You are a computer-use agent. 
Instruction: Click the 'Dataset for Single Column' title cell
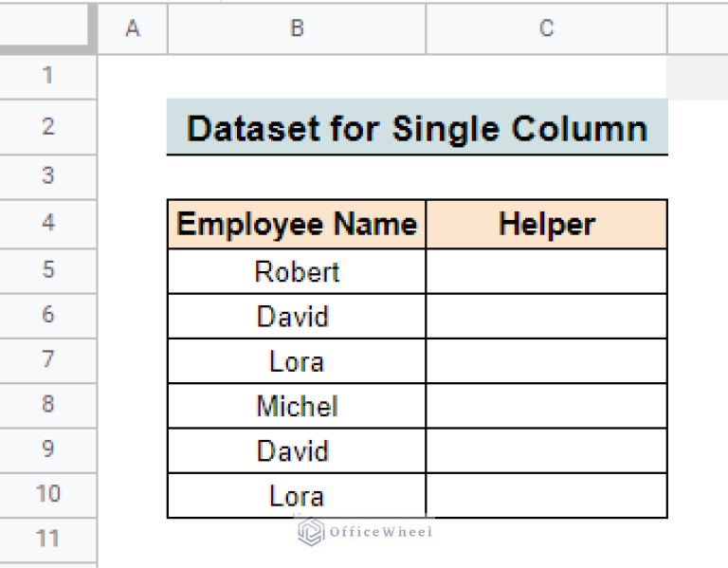(417, 127)
